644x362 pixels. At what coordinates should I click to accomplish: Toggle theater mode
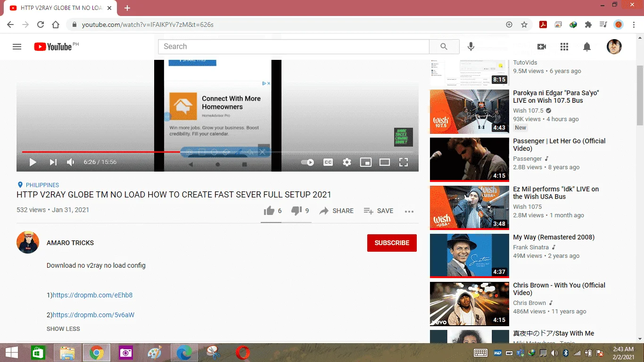point(385,162)
